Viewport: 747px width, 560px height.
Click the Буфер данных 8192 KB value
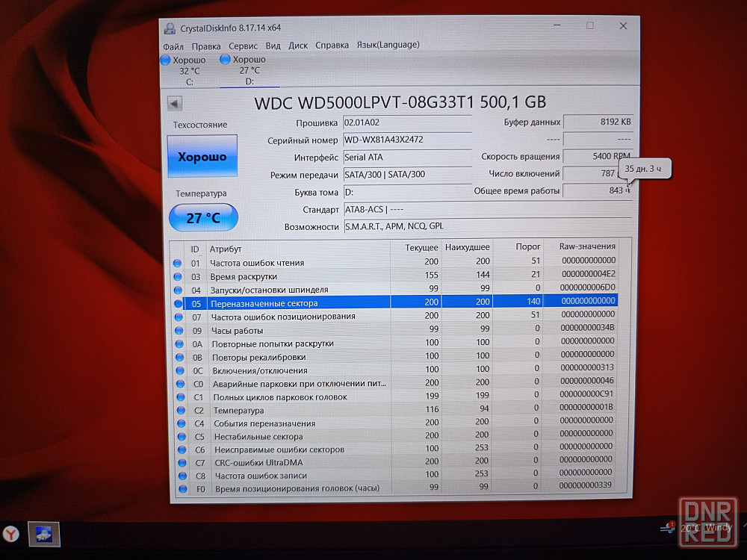[x=598, y=122]
